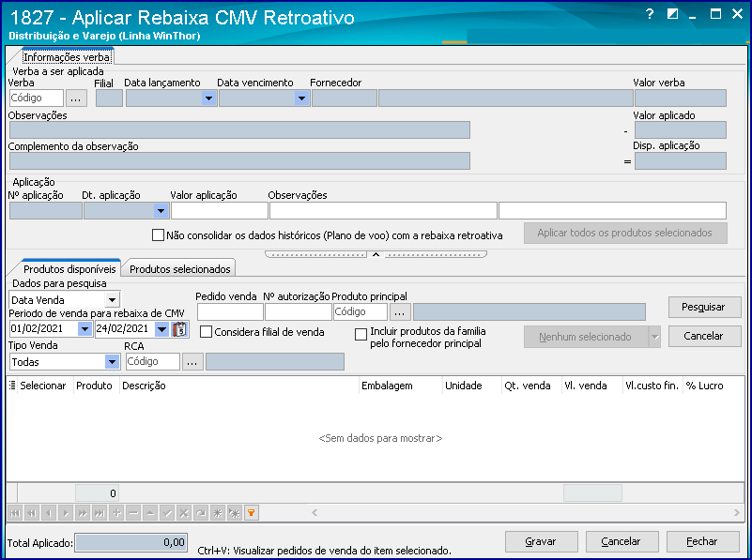Click bottom Cancelar button next to Gravar
This screenshot has height=560, width=752.
[622, 542]
